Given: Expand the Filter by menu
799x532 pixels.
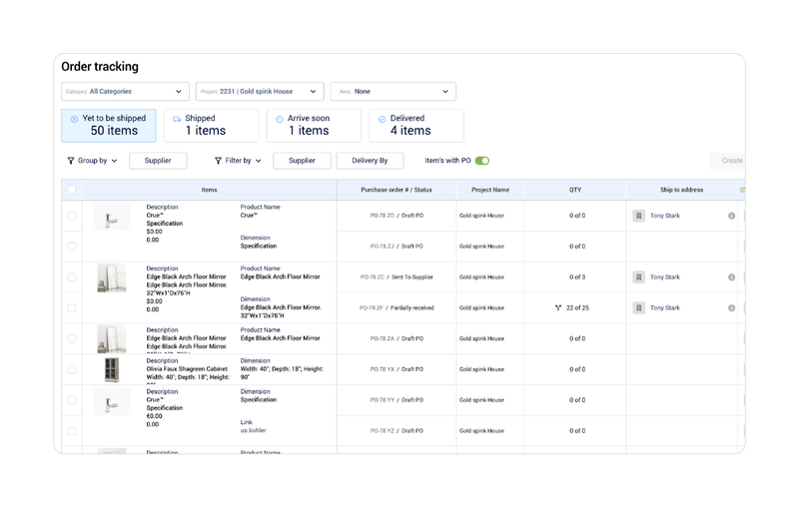Looking at the screenshot, I should pyautogui.click(x=238, y=161).
